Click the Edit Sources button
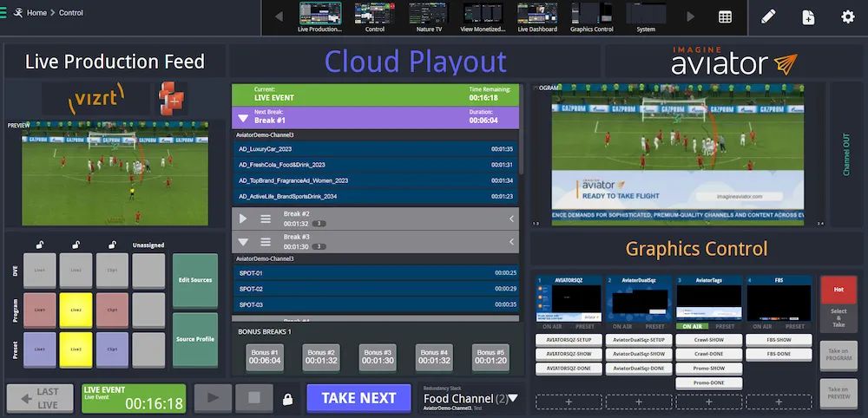 pos(195,280)
